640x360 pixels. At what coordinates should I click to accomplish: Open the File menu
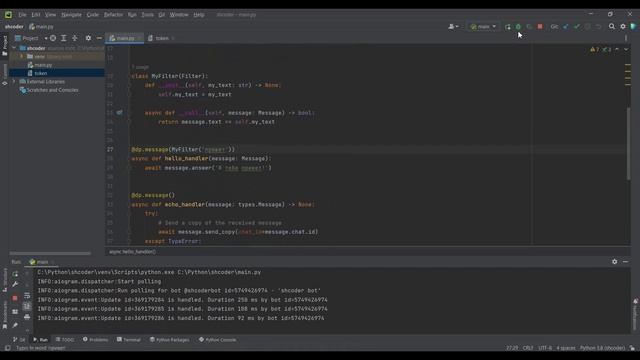pos(22,15)
